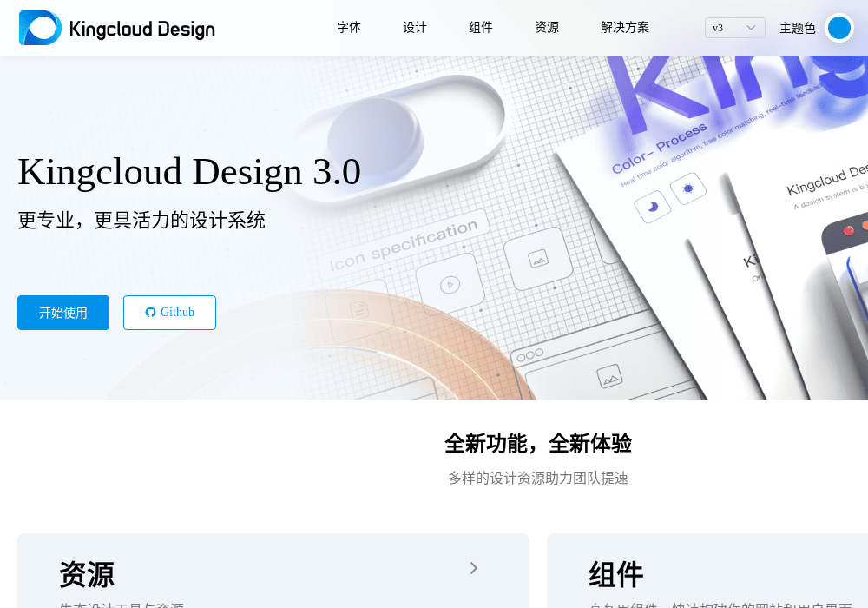This screenshot has width=868, height=608.
Task: Click the blue theme color swatch
Action: pos(839,28)
